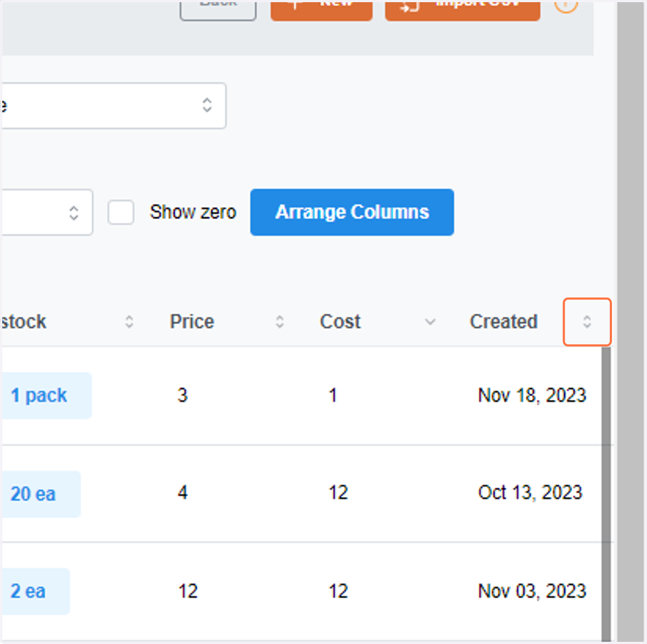Click the 20 ea stock badge
The height and width of the screenshot is (644, 647).
pyautogui.click(x=40, y=494)
